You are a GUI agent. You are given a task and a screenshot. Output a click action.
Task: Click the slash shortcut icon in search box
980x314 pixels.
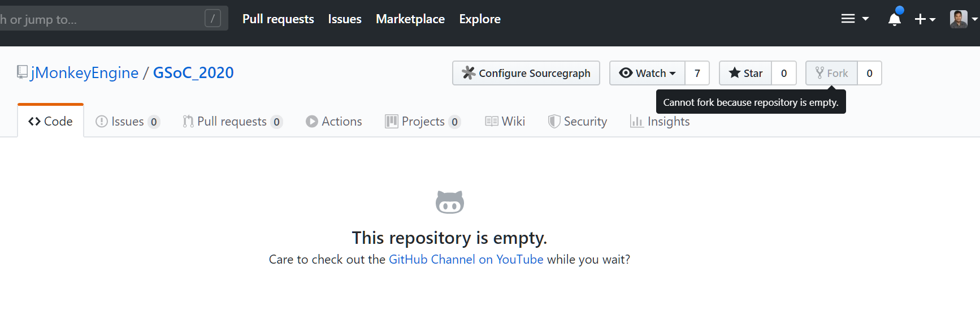pos(213,19)
